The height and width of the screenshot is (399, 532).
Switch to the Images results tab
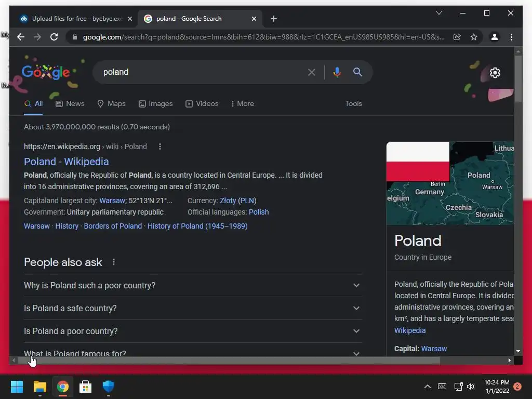click(x=156, y=104)
